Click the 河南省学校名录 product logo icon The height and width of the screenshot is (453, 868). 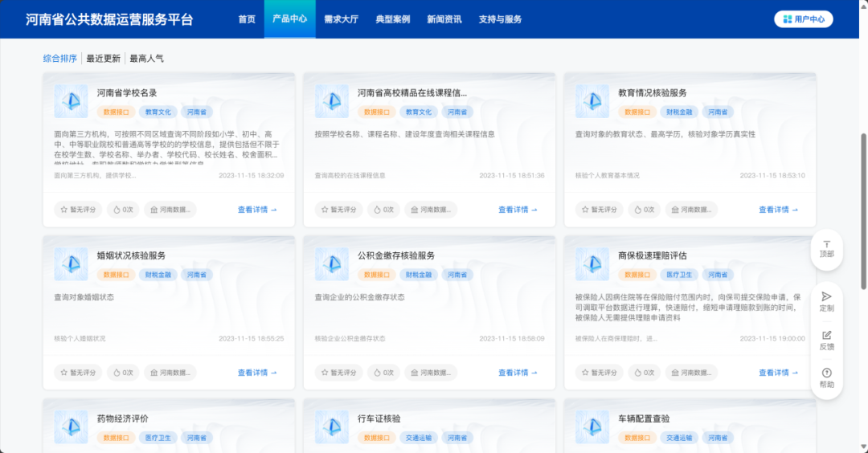[71, 101]
